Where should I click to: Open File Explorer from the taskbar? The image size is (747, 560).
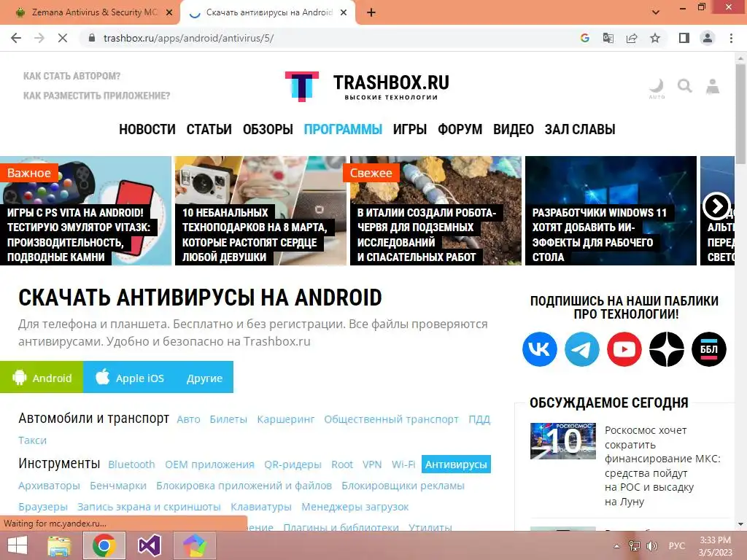point(60,545)
